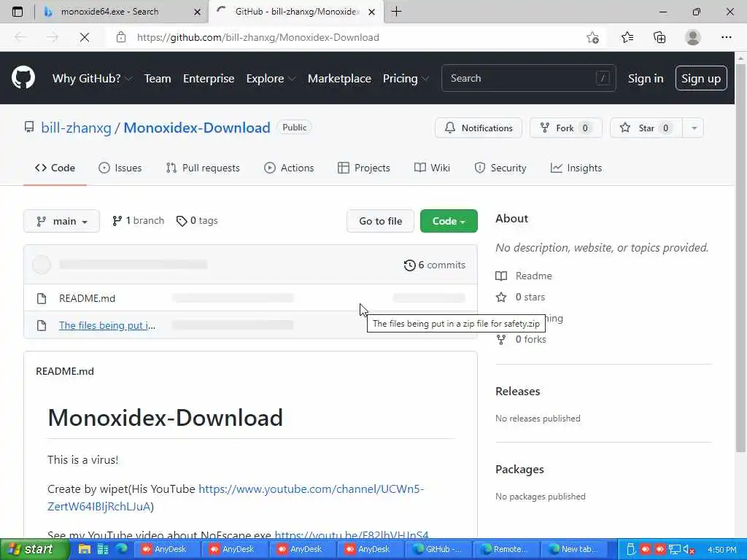747x560 pixels.
Task: Open the green Code dropdown
Action: (449, 221)
